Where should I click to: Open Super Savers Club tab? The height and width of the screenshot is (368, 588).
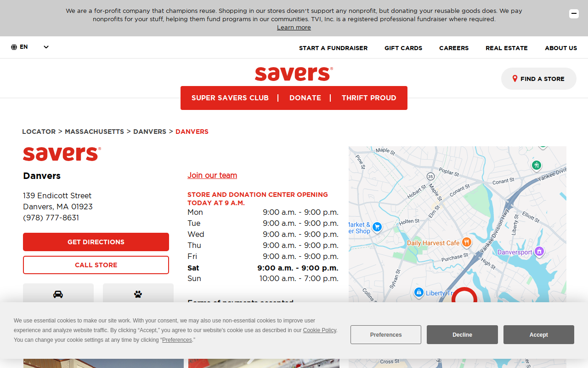tap(230, 98)
